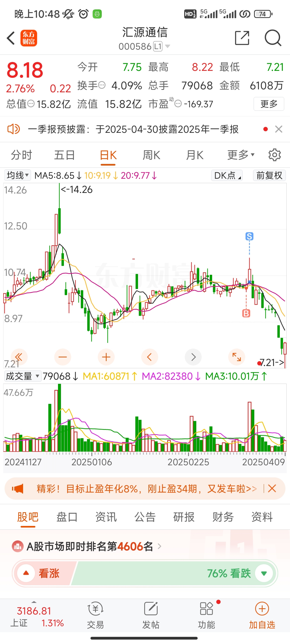Dismiss the 一季报预披露 notice
Screen dimensions: 290x644
tap(279, 129)
